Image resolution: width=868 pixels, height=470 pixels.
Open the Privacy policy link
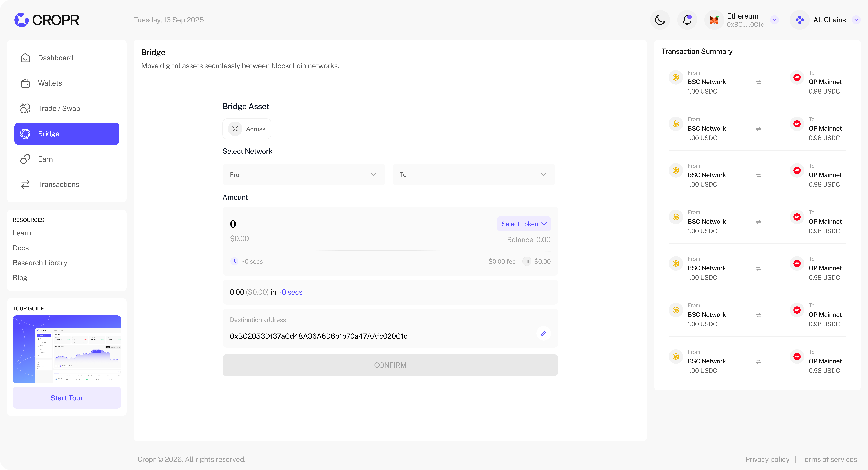pyautogui.click(x=767, y=460)
